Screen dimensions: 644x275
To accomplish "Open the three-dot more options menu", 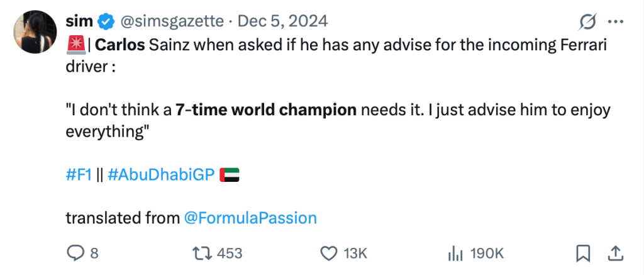I will (614, 21).
